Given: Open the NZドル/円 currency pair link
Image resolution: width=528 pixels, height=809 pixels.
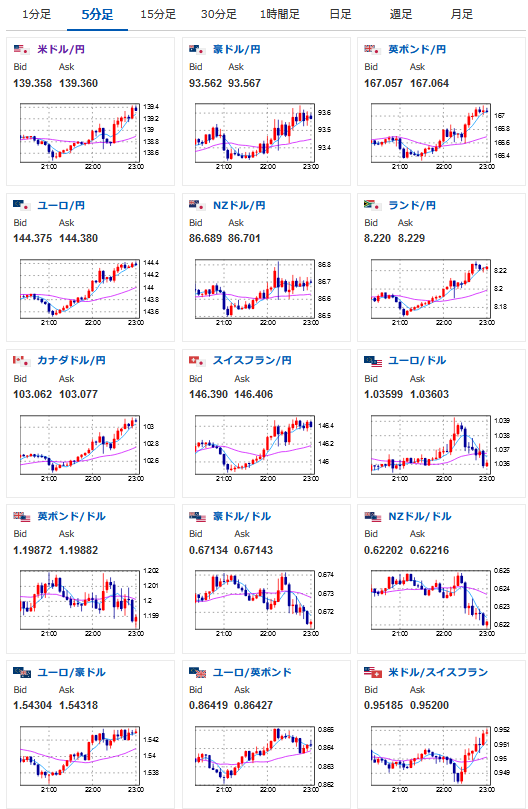Looking at the screenshot, I should pyautogui.click(x=239, y=205).
